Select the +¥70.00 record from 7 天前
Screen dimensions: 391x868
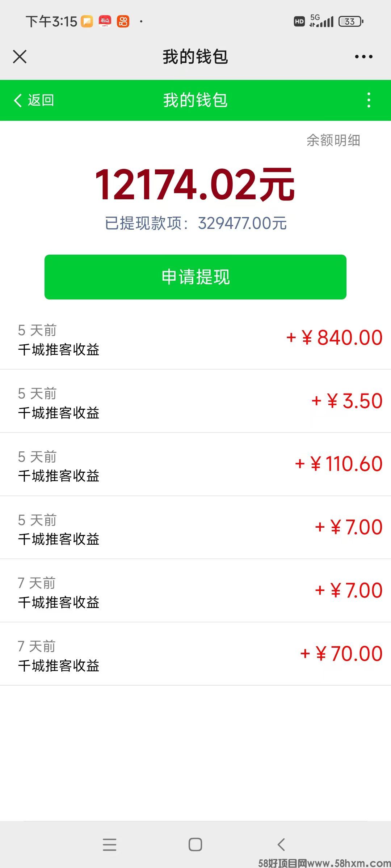tap(195, 654)
